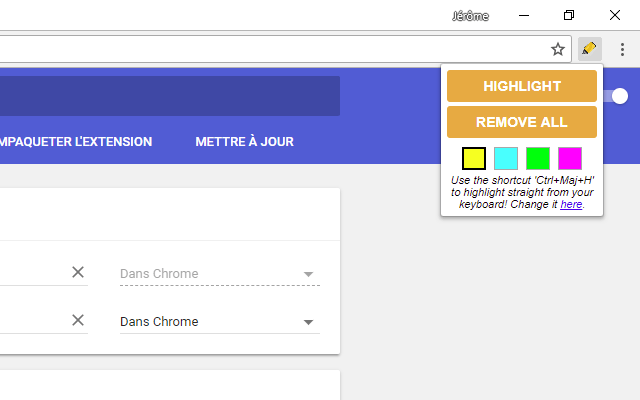The image size is (640, 400).
Task: Clear the first shortcut with X icon
Action: click(78, 272)
